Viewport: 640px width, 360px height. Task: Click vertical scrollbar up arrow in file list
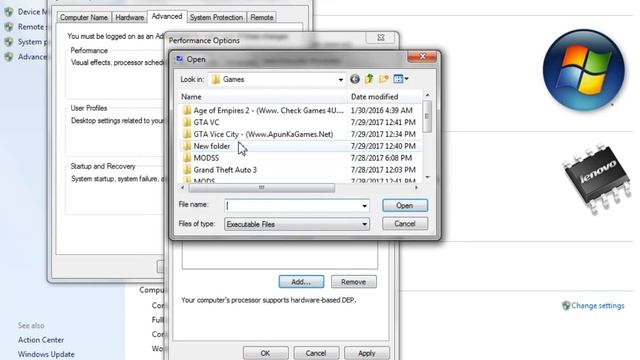coord(427,95)
